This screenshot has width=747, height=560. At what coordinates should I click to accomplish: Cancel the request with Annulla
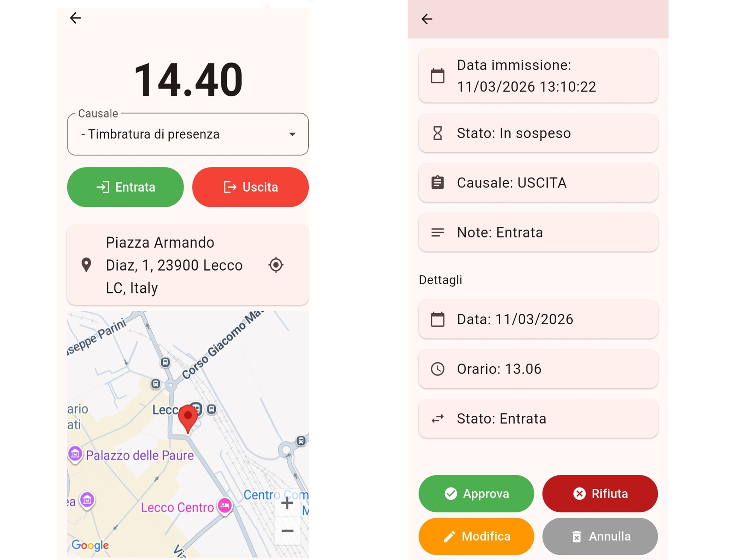coord(600,536)
